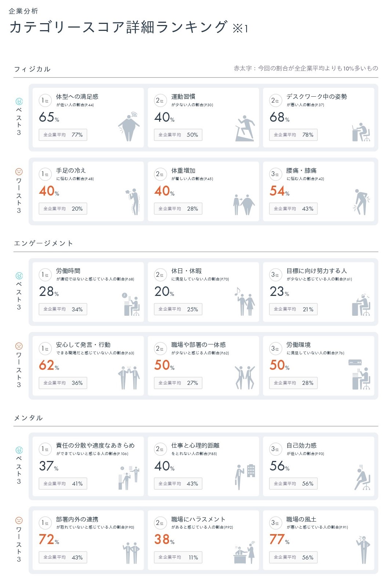The width and height of the screenshot is (392, 576).
Task: Click the blue smiley face beside フィジカル ベスト3
Action: click(x=19, y=101)
